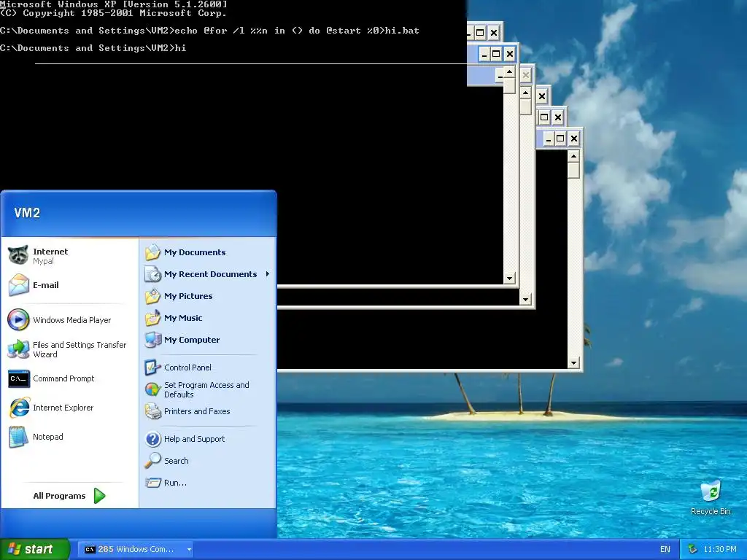Click frontmost console scrollbar down arrow
Image resolution: width=747 pixels, height=560 pixels.
click(x=573, y=363)
